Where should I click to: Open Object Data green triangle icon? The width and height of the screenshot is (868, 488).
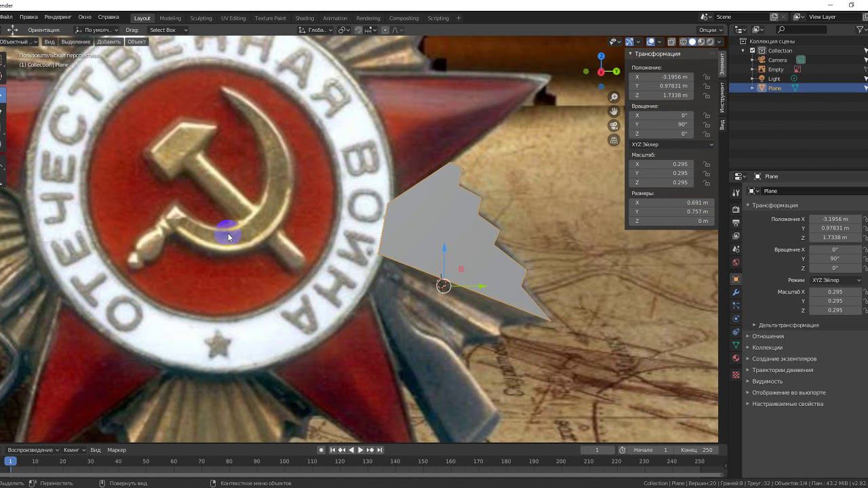(x=736, y=345)
